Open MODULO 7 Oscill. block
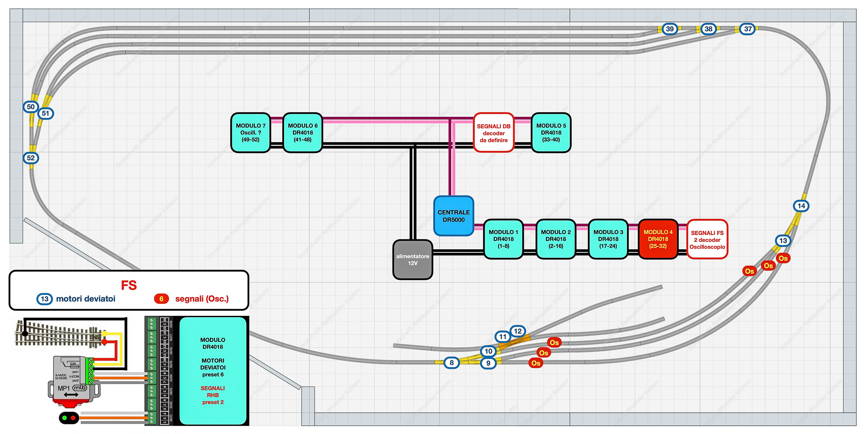The width and height of the screenshot is (868, 434). [251, 133]
